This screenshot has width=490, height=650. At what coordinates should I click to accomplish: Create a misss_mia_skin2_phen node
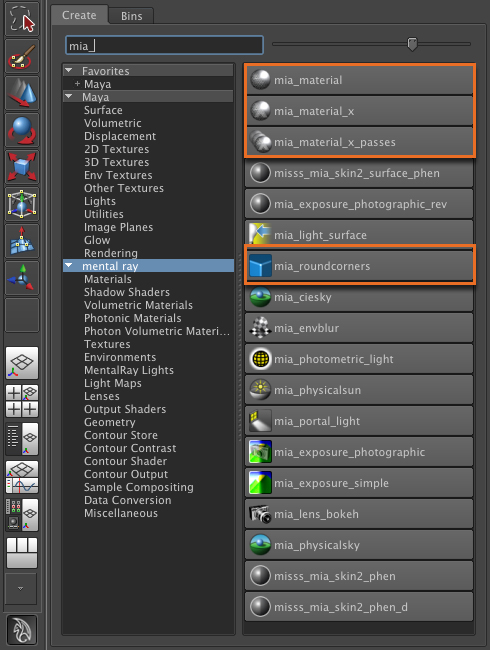(359, 576)
